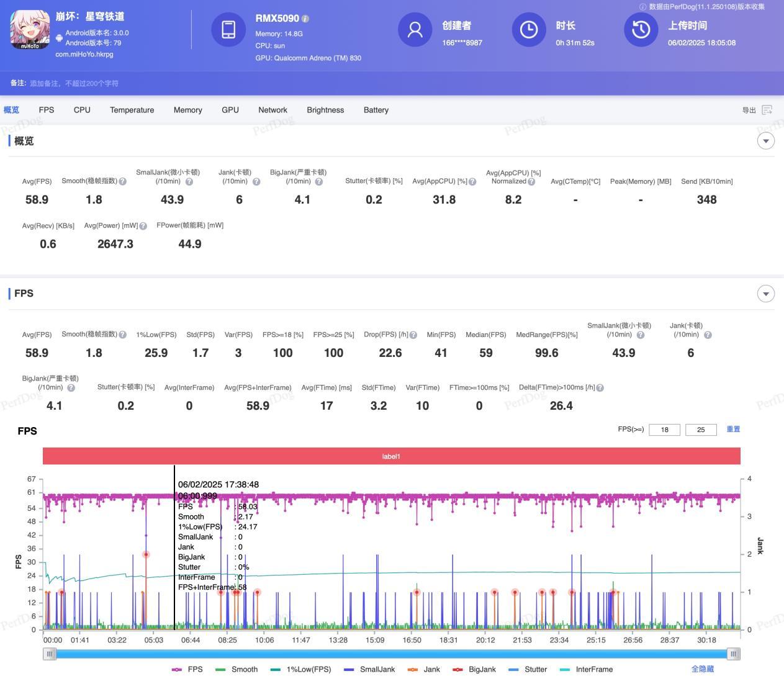The width and height of the screenshot is (784, 676).
Task: Toggle SmallJank series in chart legend
Action: (369, 669)
